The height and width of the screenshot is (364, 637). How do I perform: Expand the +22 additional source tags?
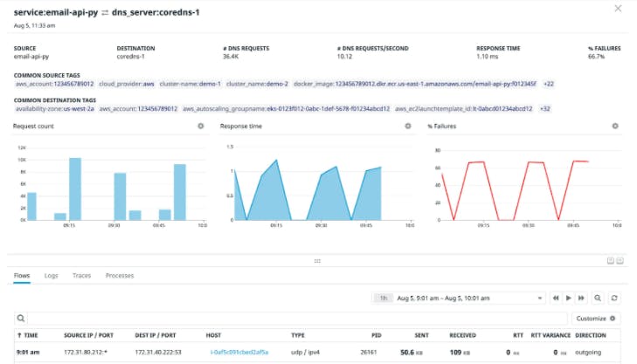(548, 84)
